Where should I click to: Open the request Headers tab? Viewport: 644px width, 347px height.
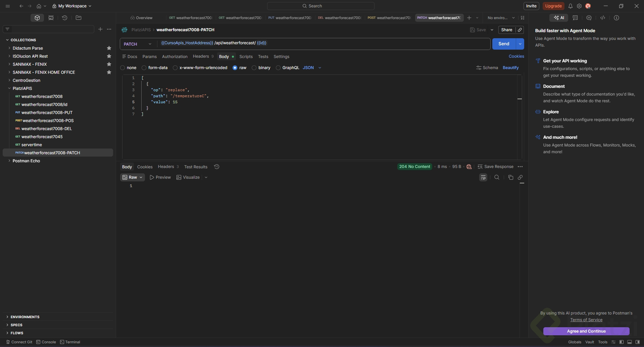(x=203, y=57)
